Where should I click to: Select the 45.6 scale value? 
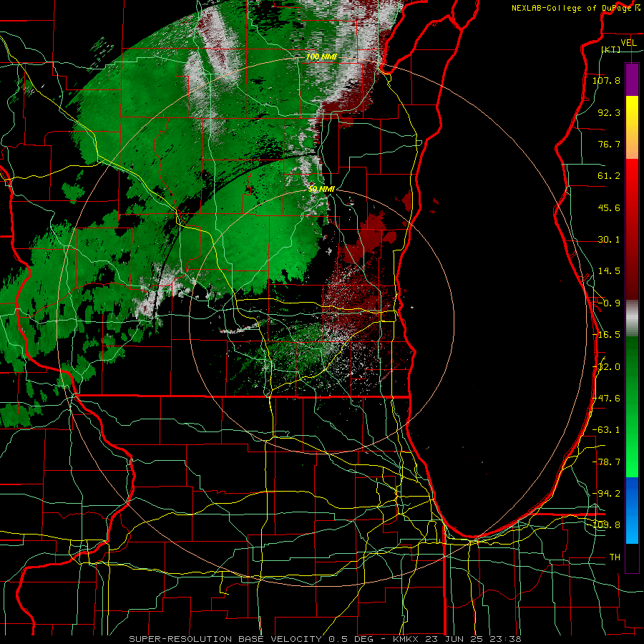tap(609, 208)
